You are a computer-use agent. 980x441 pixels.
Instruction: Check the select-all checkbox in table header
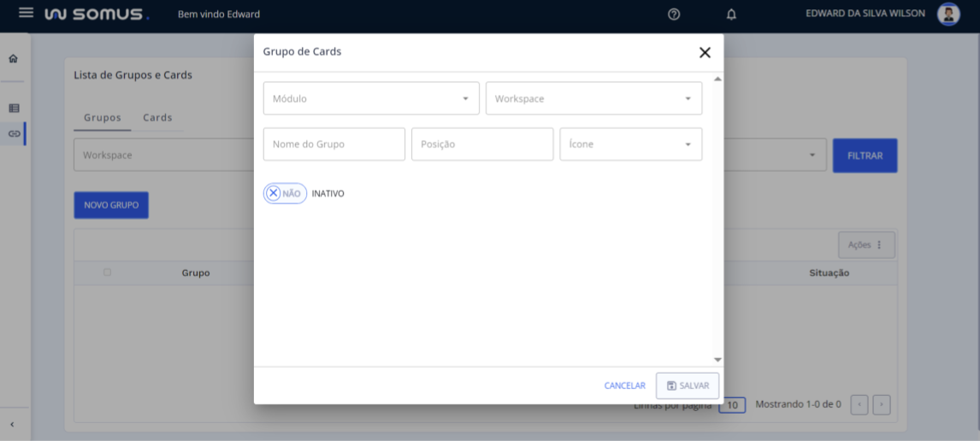click(107, 273)
